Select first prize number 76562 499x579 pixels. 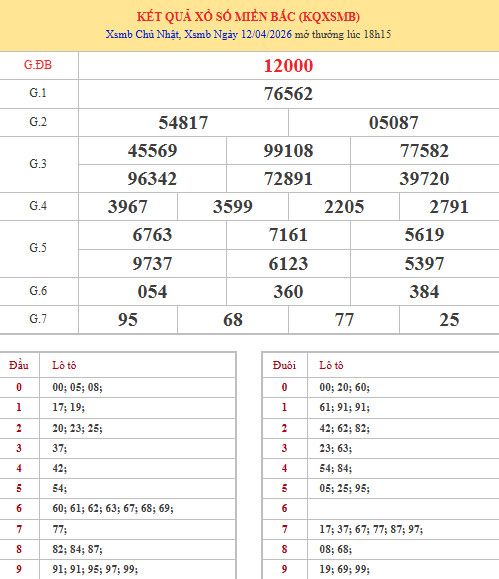point(288,94)
